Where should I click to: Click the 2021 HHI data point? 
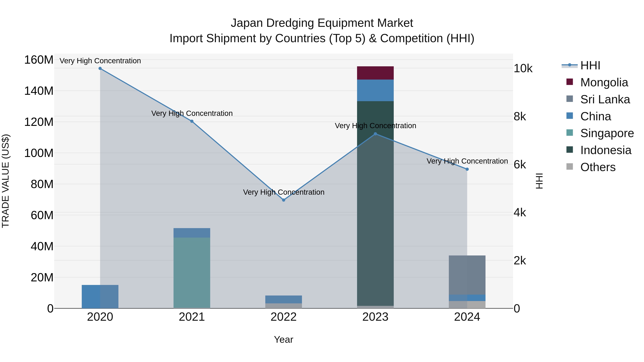pos(192,121)
